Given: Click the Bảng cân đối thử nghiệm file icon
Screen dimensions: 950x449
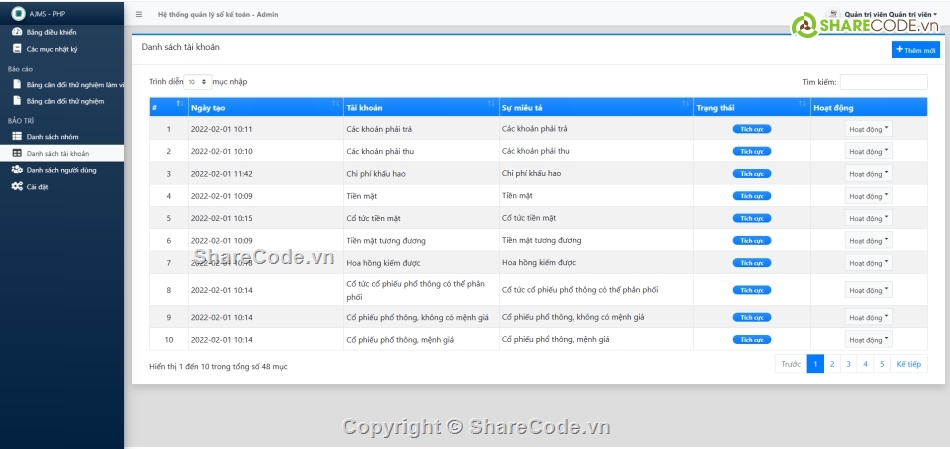Looking at the screenshot, I should (x=17, y=101).
